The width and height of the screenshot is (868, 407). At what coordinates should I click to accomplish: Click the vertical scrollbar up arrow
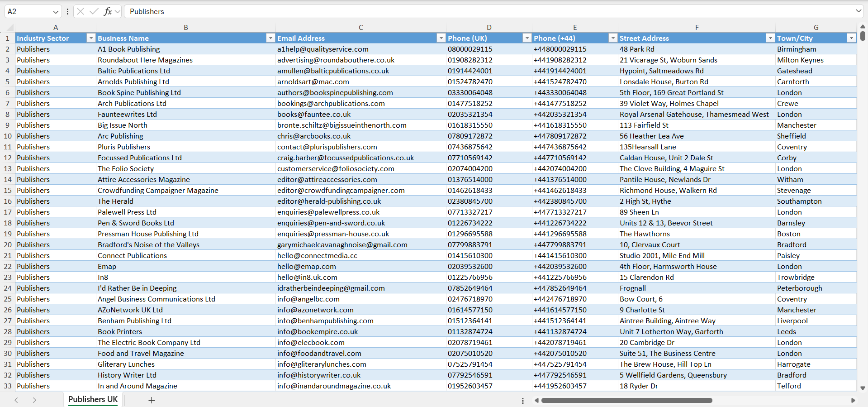863,27
